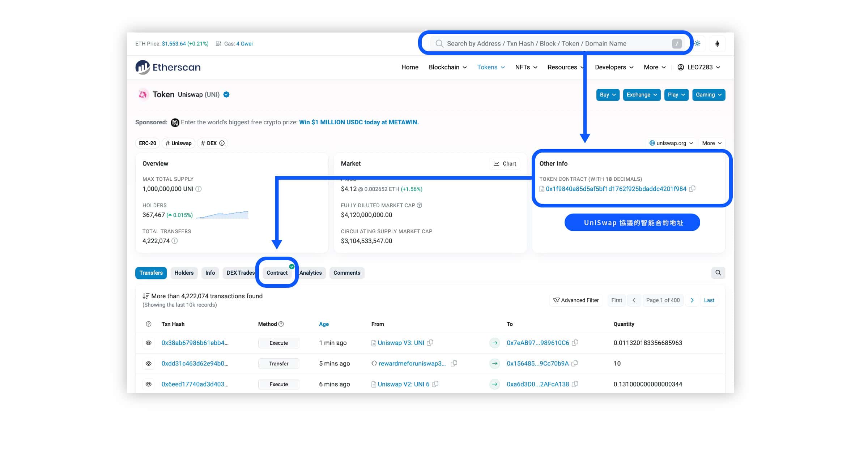Open the Buy dropdown
Image resolution: width=868 pixels, height=454 pixels.
tap(608, 95)
